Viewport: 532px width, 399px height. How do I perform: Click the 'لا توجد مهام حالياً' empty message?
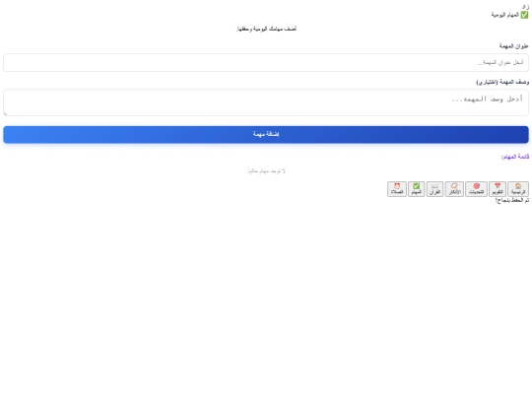[266, 171]
